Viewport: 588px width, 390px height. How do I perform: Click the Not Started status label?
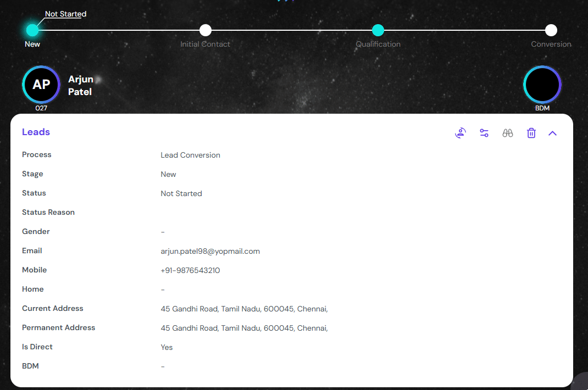coord(65,14)
